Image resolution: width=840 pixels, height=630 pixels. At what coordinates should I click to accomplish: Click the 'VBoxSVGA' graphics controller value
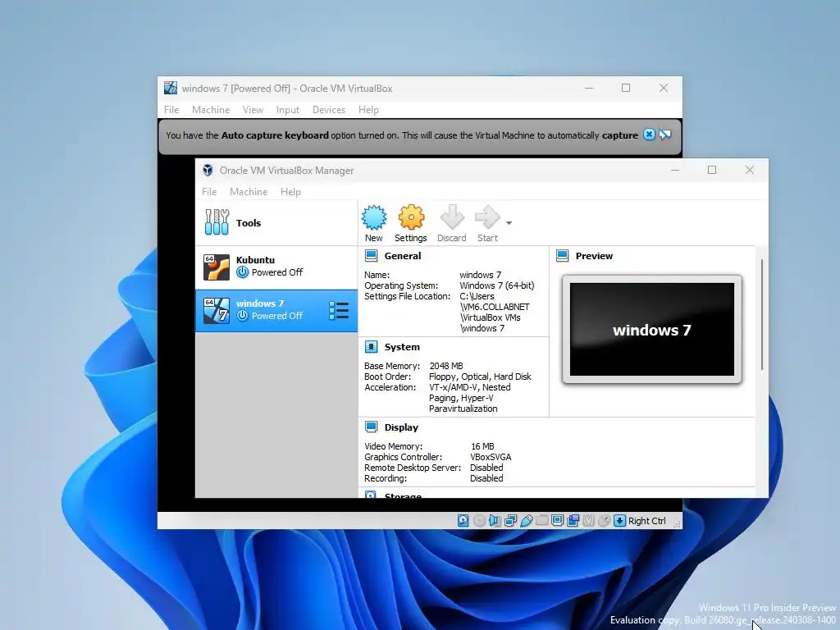[491, 457]
